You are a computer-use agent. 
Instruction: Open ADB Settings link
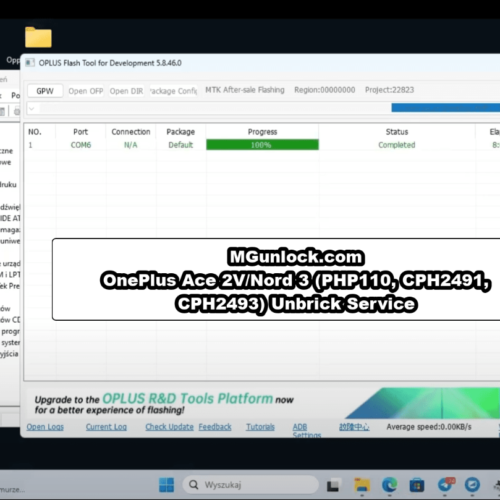click(306, 430)
